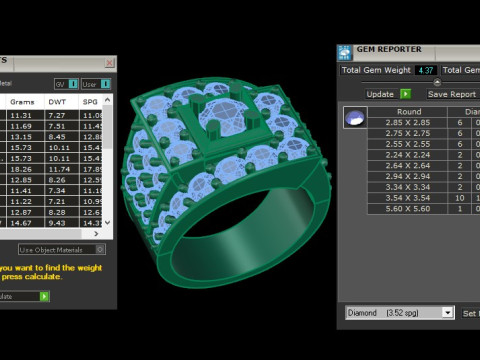Close the metal weights panel

click(110, 63)
